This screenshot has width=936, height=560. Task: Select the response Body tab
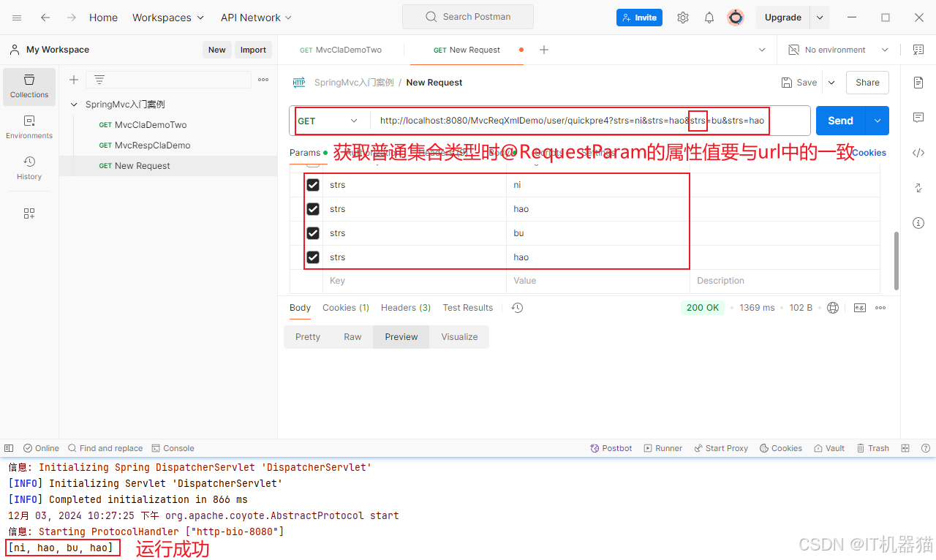(x=300, y=308)
